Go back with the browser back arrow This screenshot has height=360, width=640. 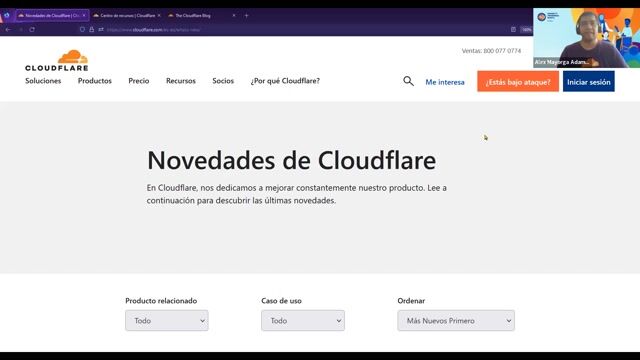pos(8,29)
